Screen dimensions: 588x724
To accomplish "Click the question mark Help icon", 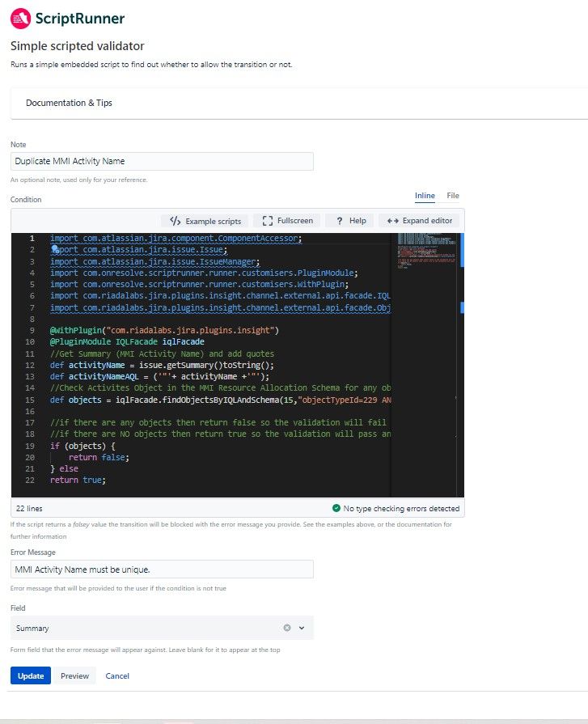I will click(x=340, y=221).
